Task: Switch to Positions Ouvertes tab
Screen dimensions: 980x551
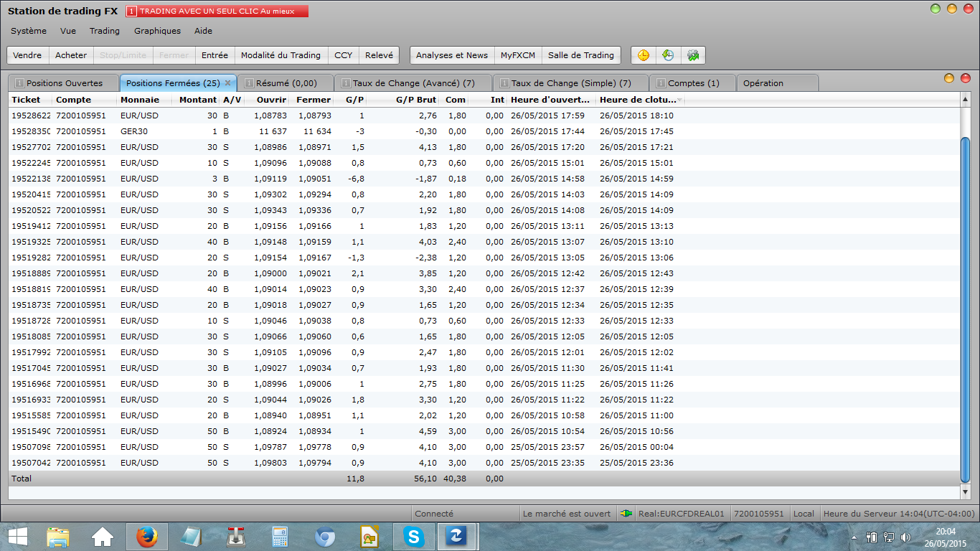Action: coord(64,83)
